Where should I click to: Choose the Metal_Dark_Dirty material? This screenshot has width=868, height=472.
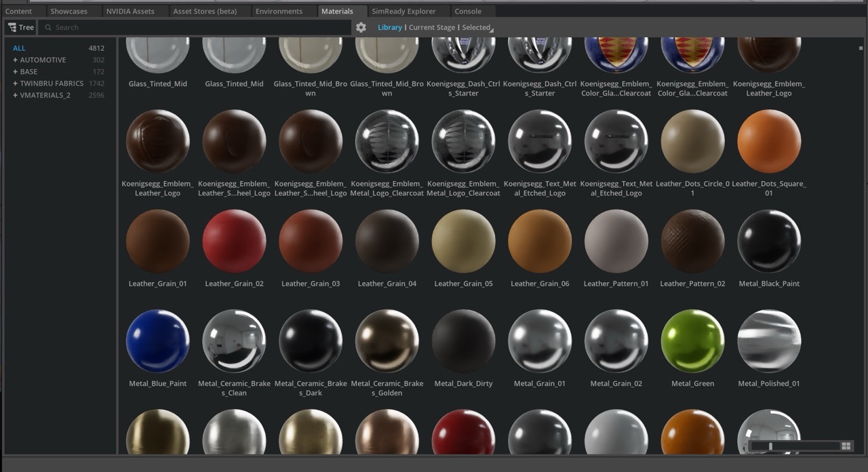tap(464, 341)
